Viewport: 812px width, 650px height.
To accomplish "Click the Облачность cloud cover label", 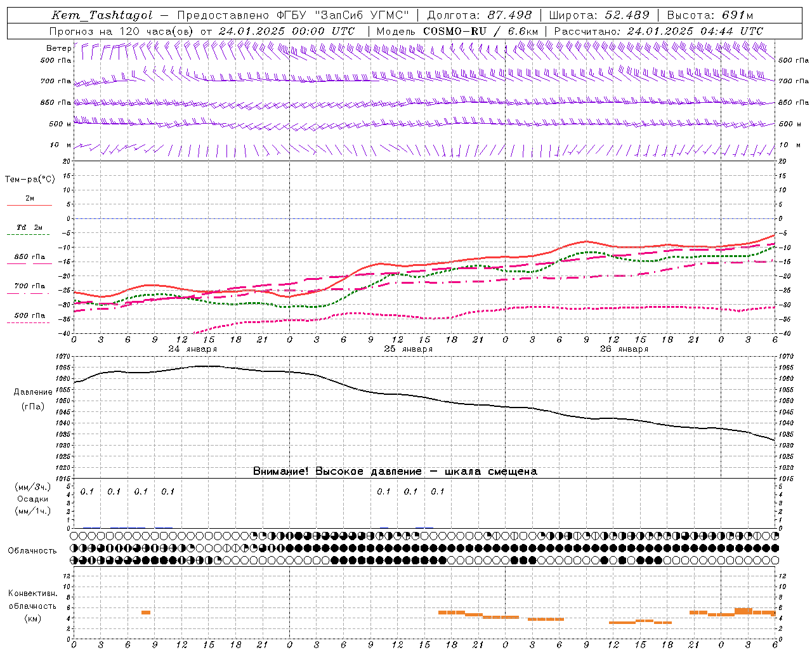I will point(32,551).
